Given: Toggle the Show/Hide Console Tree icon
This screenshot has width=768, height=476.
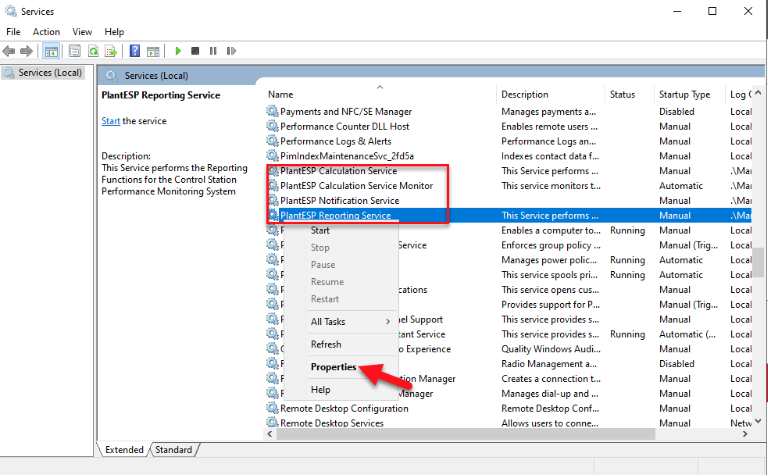Looking at the screenshot, I should (51, 51).
